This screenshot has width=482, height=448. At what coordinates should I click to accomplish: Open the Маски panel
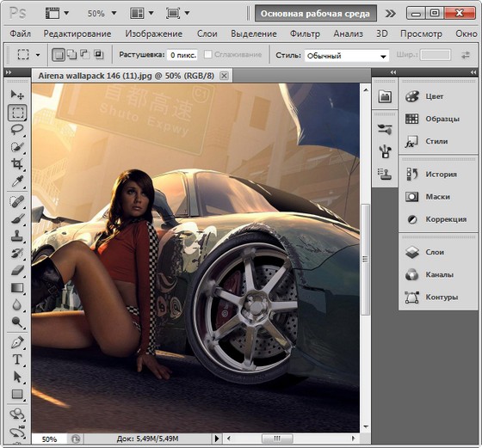tap(438, 197)
